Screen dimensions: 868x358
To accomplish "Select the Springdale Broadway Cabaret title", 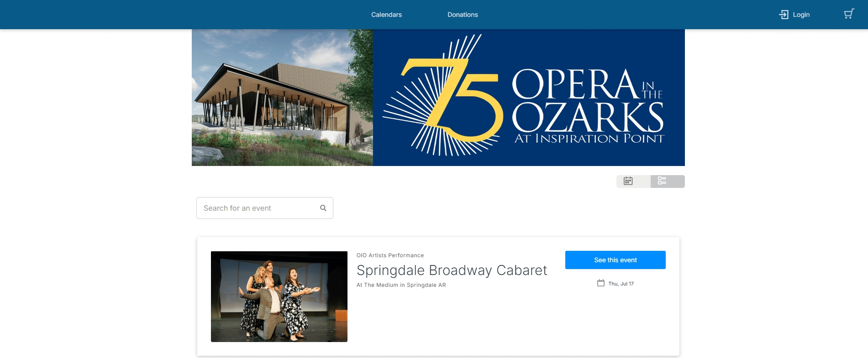I will coord(452,270).
